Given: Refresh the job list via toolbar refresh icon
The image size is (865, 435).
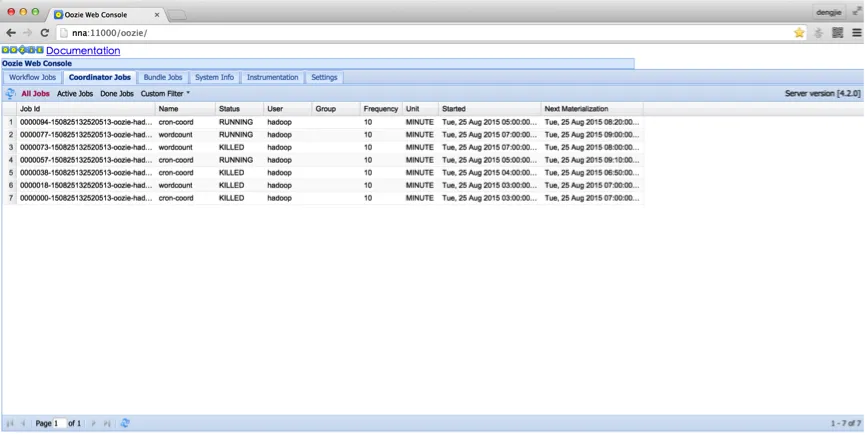Looking at the screenshot, I should click(10, 94).
